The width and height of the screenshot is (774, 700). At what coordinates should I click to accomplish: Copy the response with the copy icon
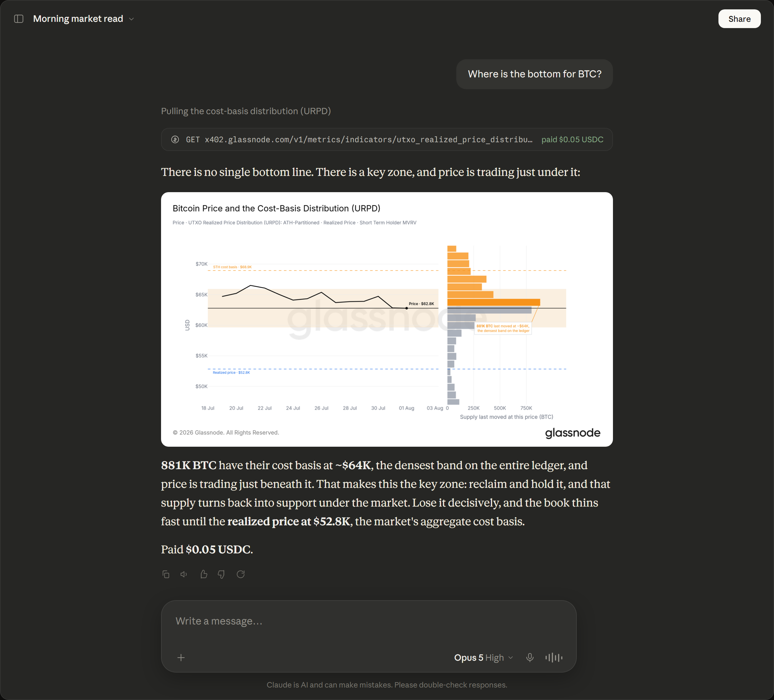tap(166, 574)
